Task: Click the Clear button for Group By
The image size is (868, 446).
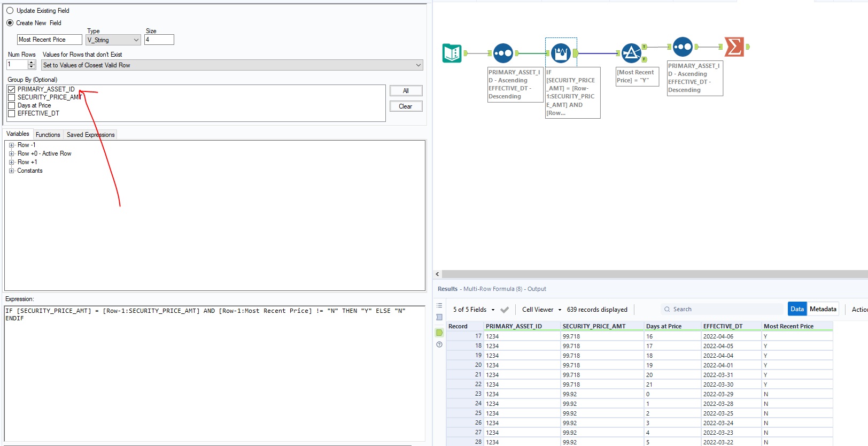Action: click(406, 106)
